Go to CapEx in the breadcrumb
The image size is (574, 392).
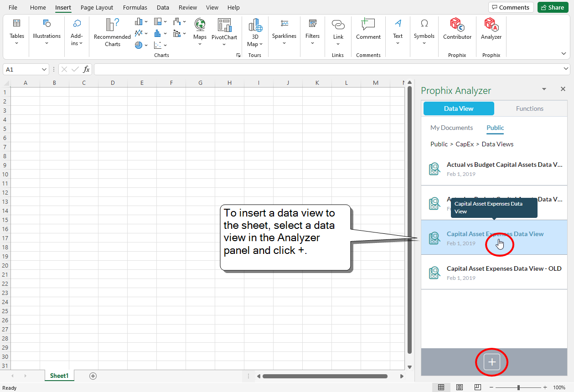click(x=465, y=144)
